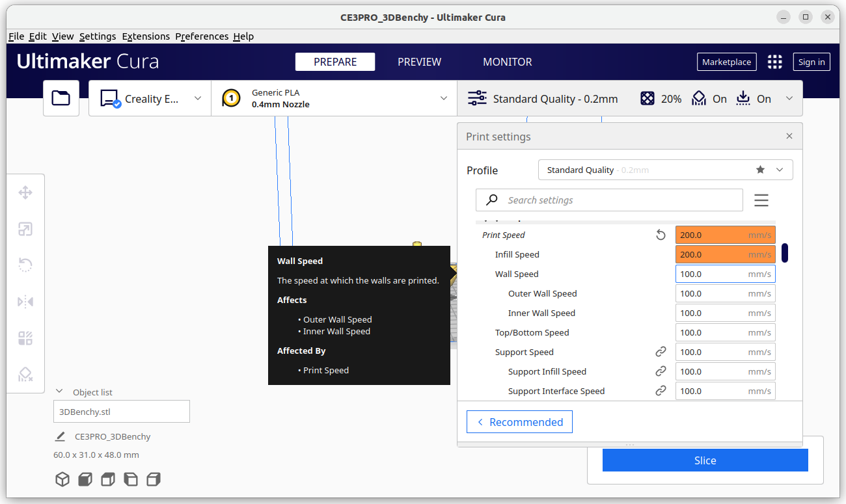Screen dimensions: 846x504
Task: Select 3DBenchy.stl in object list
Action: 121,412
